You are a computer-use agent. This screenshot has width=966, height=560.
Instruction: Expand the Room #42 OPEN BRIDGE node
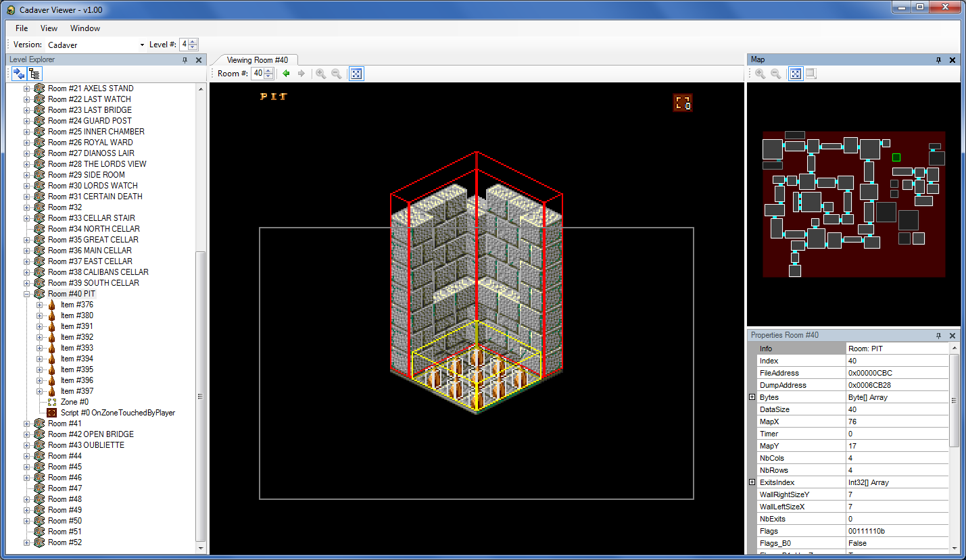(x=27, y=434)
